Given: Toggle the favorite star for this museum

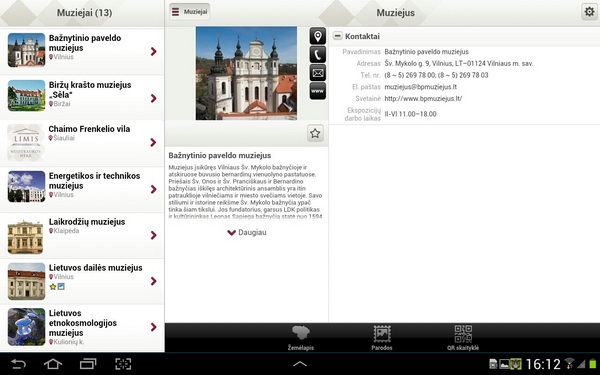Looking at the screenshot, I should coord(315,133).
